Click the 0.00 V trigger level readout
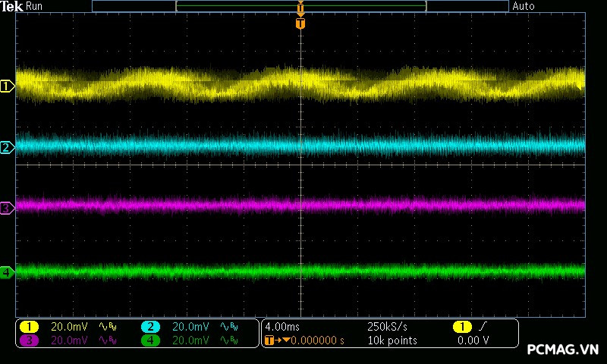This screenshot has height=364, width=607. coord(473,340)
